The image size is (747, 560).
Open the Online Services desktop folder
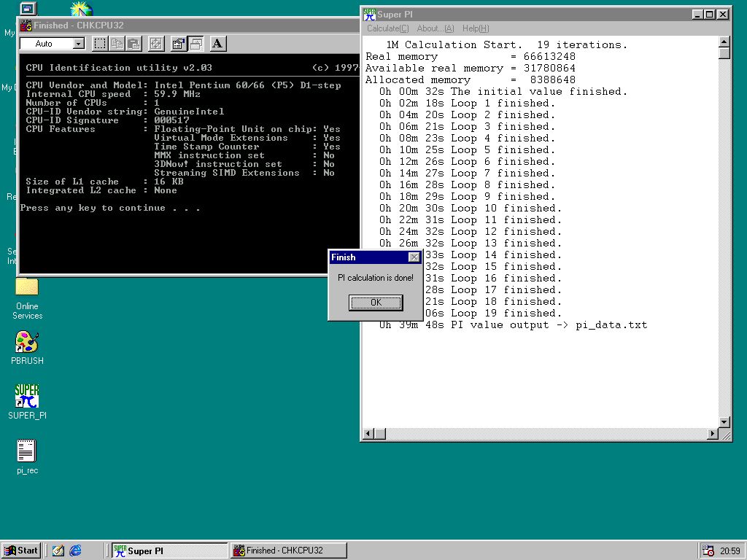click(x=27, y=298)
